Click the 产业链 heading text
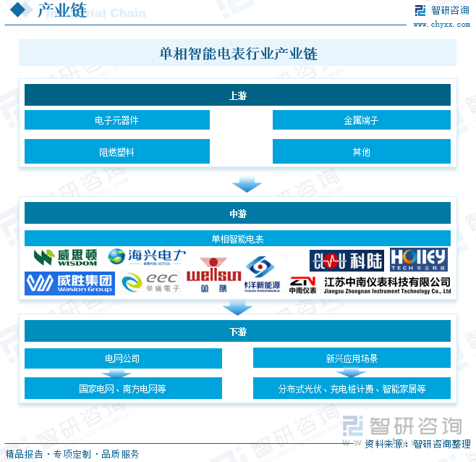The height and width of the screenshot is (462, 476). coord(62,10)
